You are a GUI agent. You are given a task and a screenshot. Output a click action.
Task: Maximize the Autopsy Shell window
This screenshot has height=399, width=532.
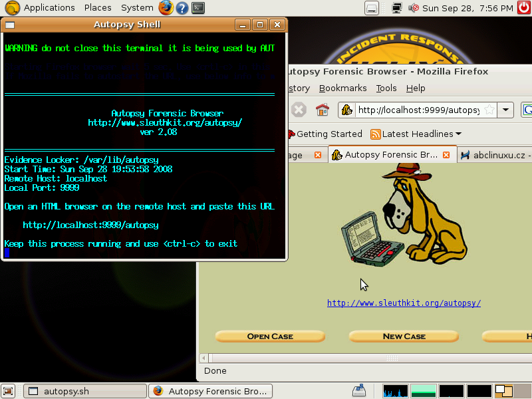pos(260,25)
